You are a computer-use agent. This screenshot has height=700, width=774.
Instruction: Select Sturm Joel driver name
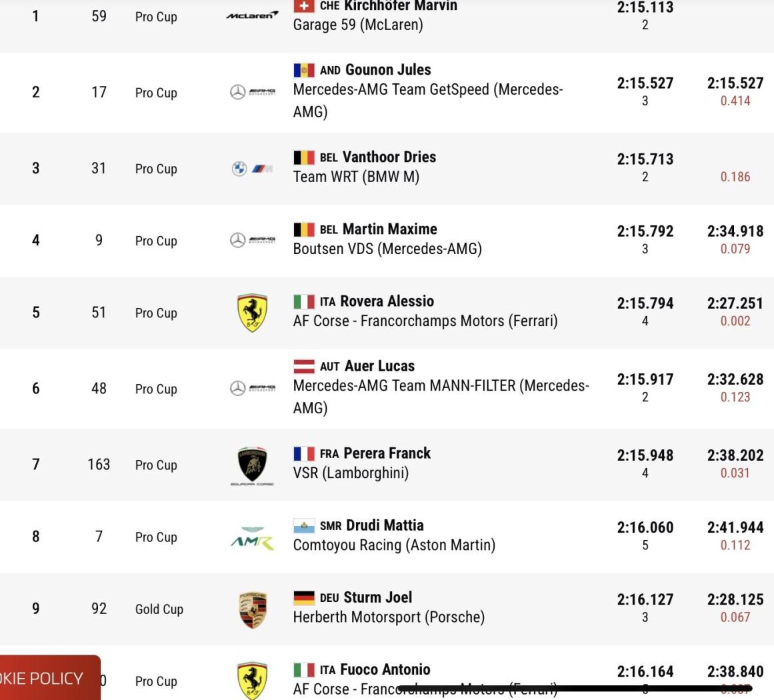pos(377,597)
